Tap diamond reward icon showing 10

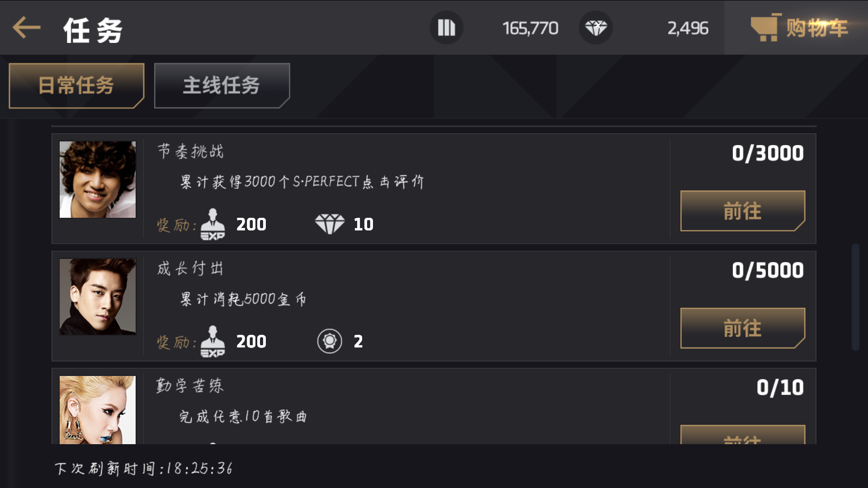pyautogui.click(x=330, y=224)
